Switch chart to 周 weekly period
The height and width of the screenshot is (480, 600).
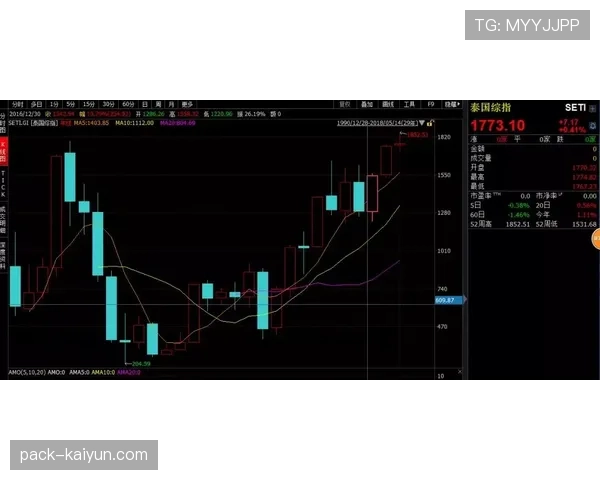(x=158, y=104)
